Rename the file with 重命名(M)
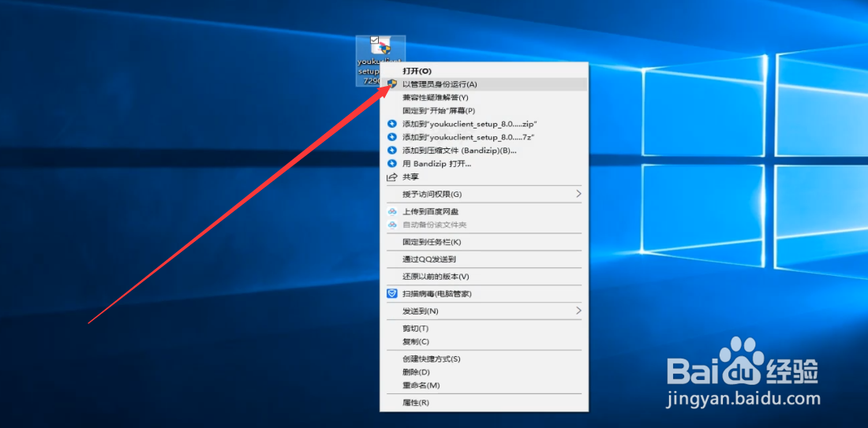 483,385
